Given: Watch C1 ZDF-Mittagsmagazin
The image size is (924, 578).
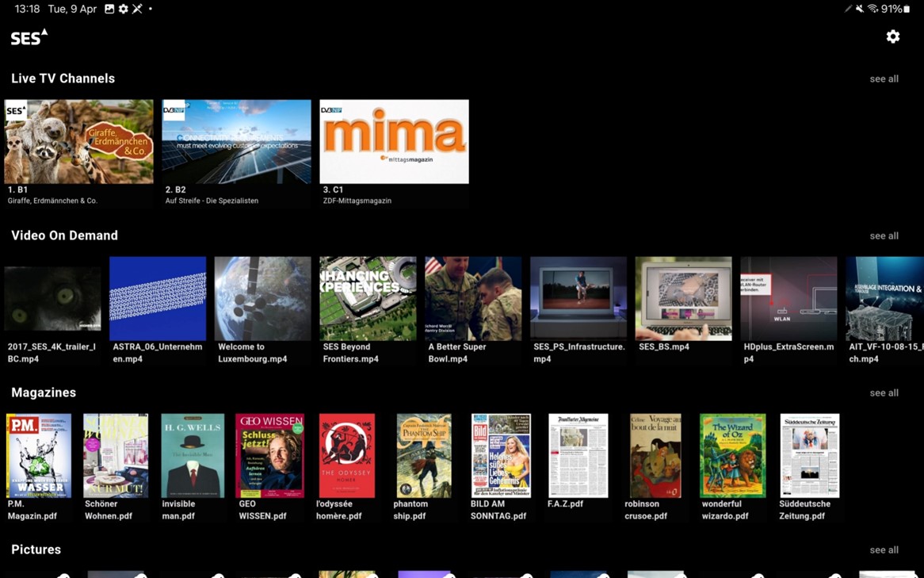Looking at the screenshot, I should [x=394, y=141].
